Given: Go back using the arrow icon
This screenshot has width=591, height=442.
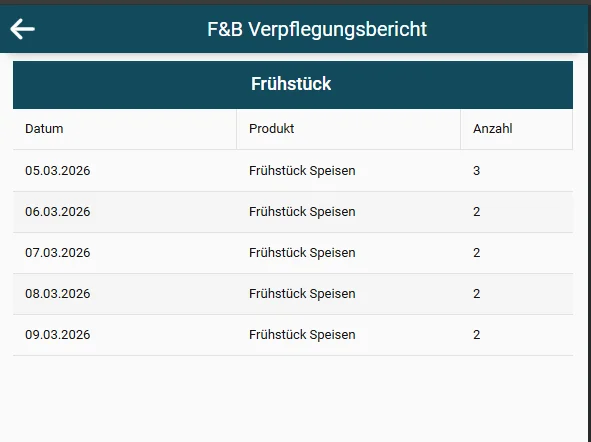Looking at the screenshot, I should tap(23, 29).
